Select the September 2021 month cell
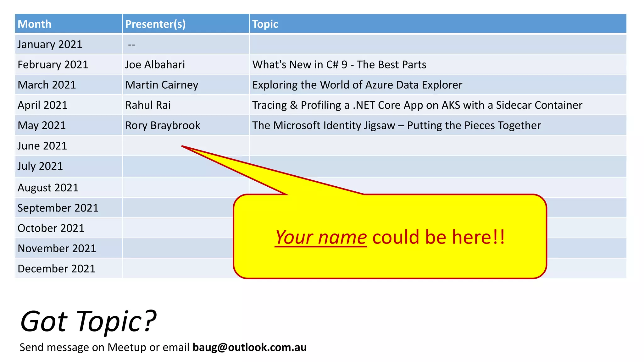Screen dimensions: 644x362 point(58,208)
